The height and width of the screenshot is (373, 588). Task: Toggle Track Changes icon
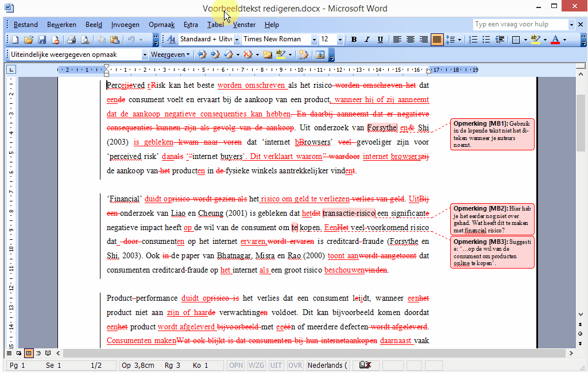click(303, 55)
